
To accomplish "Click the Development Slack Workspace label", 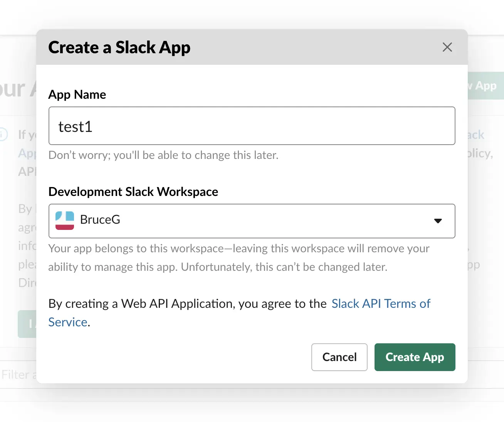I will pyautogui.click(x=133, y=192).
